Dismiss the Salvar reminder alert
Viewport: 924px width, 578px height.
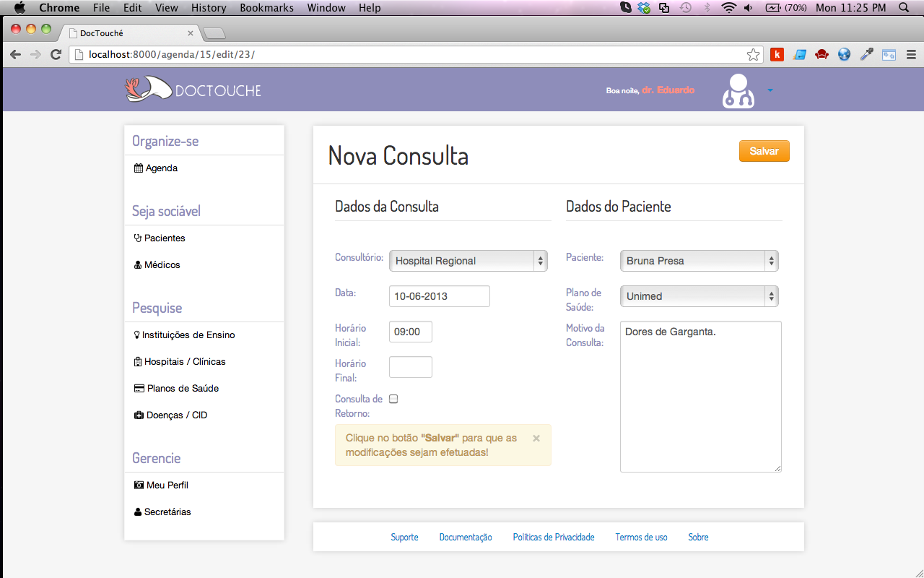(536, 438)
